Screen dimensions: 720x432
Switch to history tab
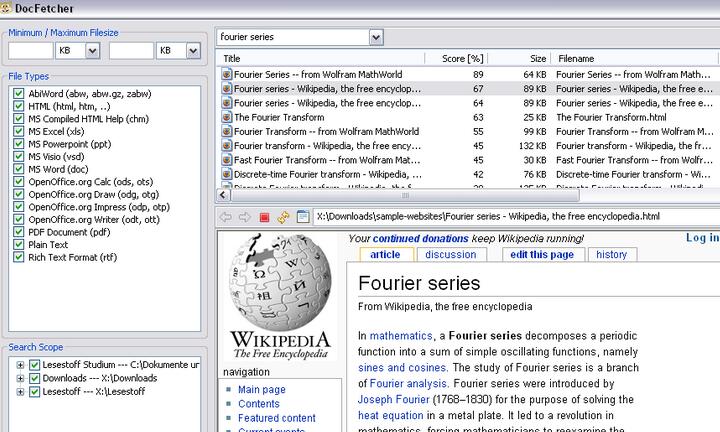click(x=612, y=254)
